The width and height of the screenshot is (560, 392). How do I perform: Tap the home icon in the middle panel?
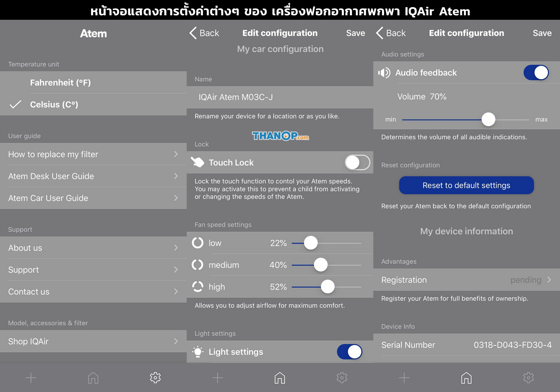coord(280,378)
